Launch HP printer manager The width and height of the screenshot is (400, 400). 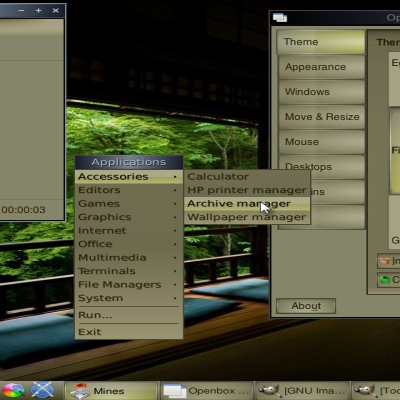pos(247,190)
